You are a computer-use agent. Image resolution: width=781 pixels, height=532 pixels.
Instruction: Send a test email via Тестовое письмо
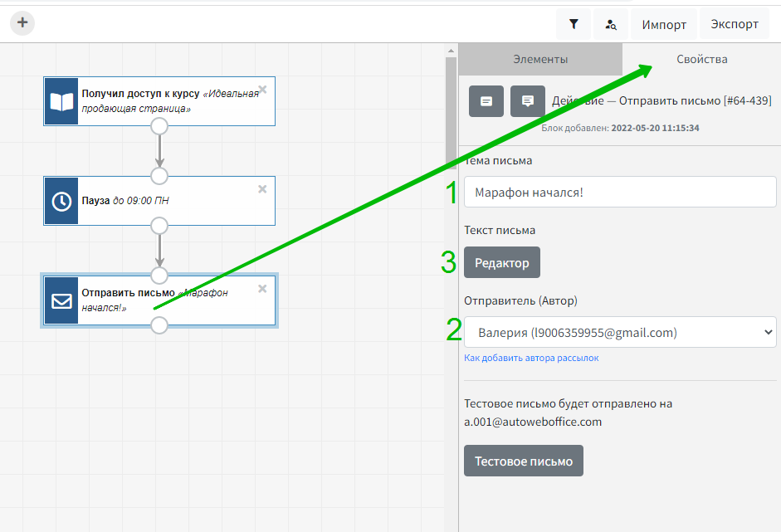(523, 461)
